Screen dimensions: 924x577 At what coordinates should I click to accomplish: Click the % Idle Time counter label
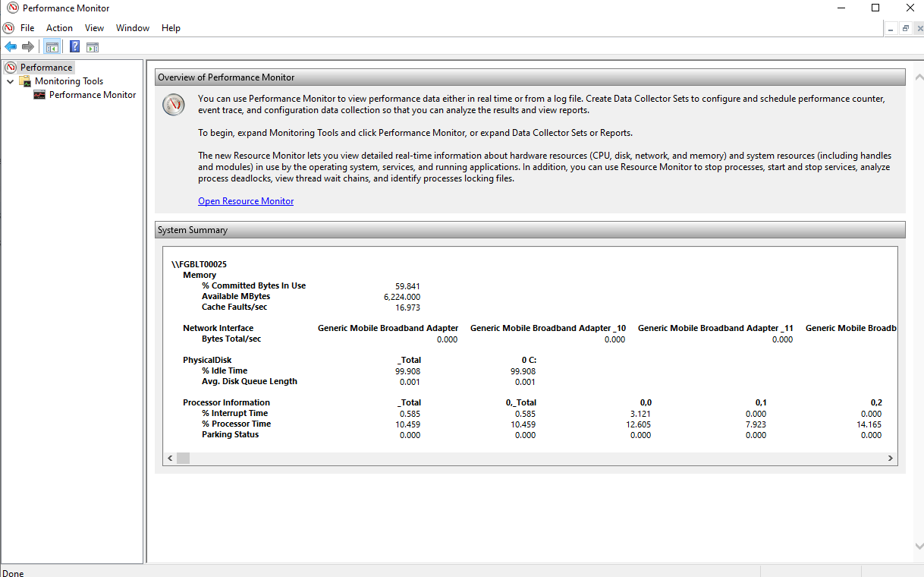225,370
